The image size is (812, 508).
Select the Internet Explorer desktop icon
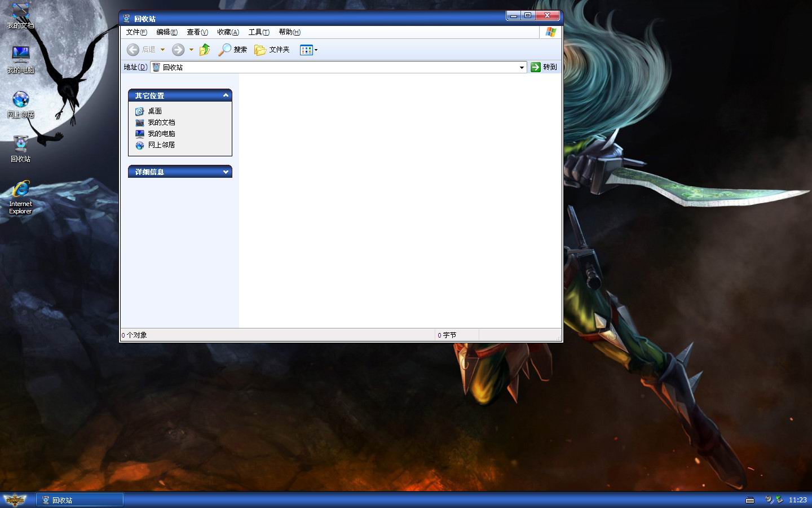tap(20, 197)
